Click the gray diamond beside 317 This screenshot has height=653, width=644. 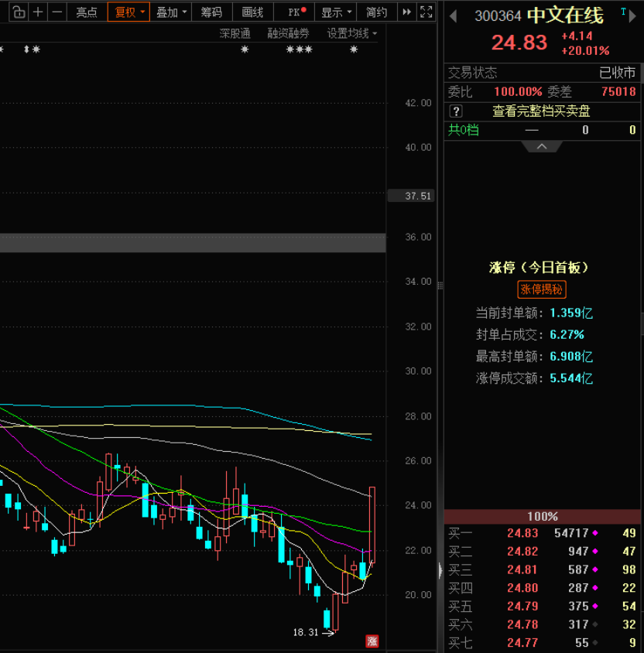(595, 624)
